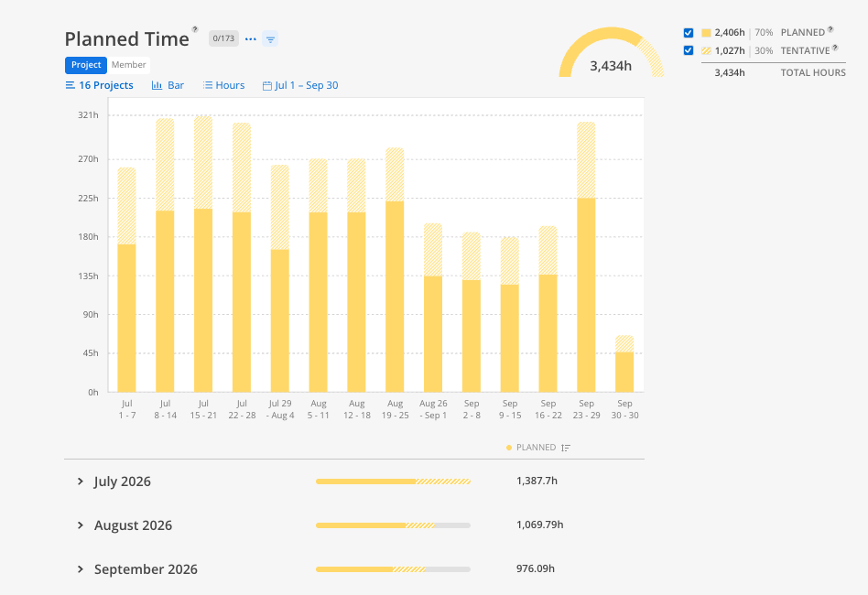Uncheck the PLANNED hours checkbox
Viewport: 868px width, 595px height.
click(689, 33)
